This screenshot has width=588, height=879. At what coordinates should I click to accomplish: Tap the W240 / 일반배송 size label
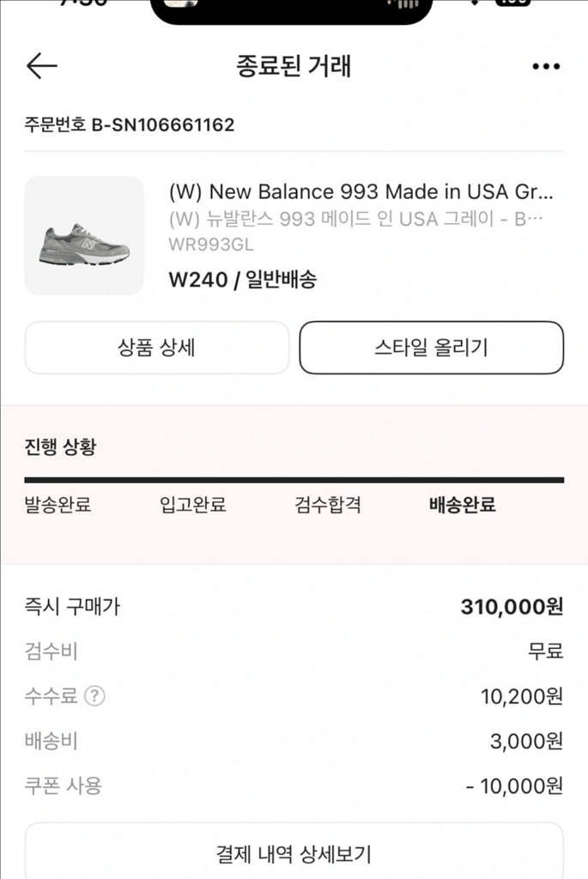[243, 279]
